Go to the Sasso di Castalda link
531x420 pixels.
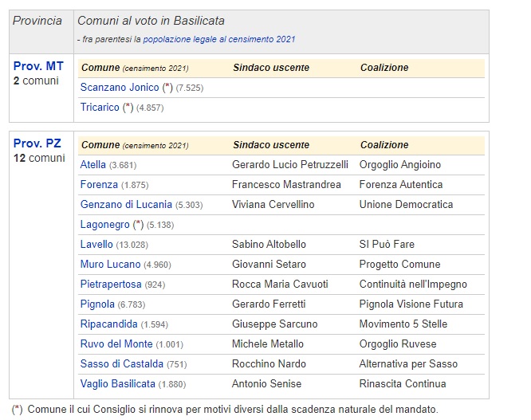122,364
